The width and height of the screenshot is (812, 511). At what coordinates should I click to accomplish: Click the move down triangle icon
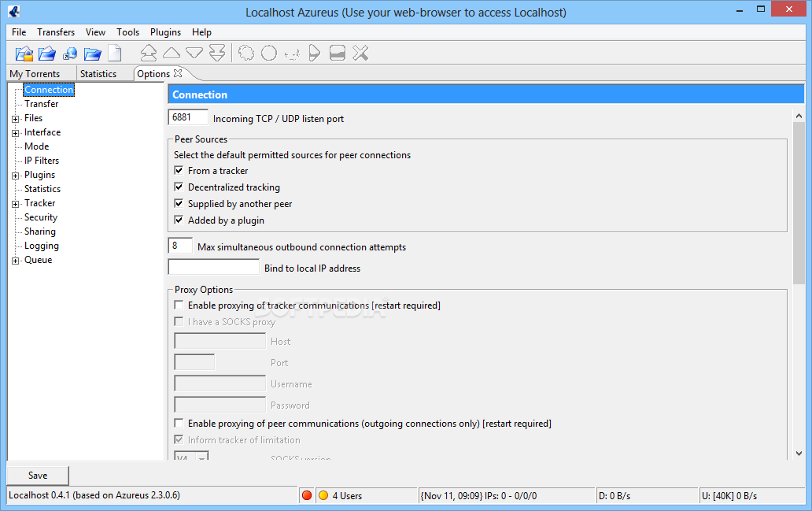pyautogui.click(x=194, y=53)
